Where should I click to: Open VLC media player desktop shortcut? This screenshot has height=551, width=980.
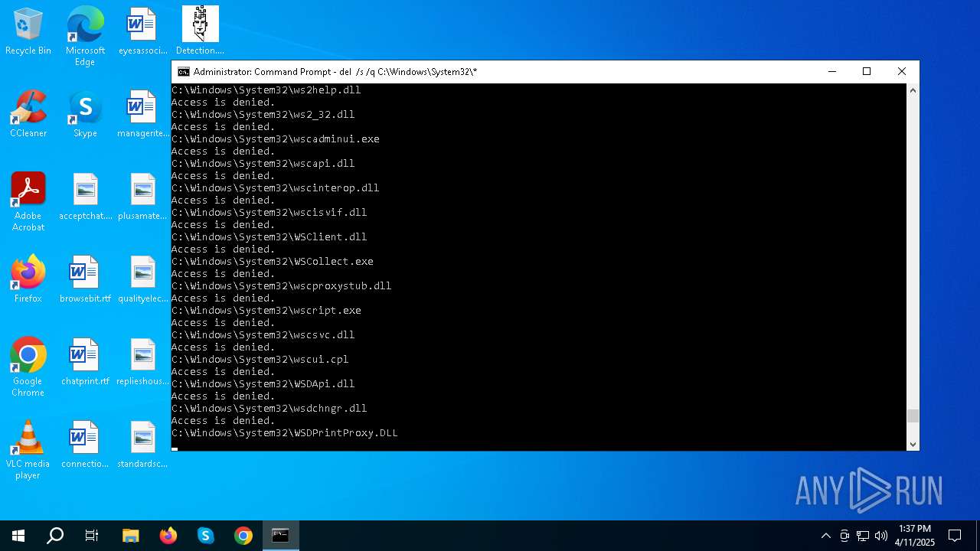[x=28, y=450]
